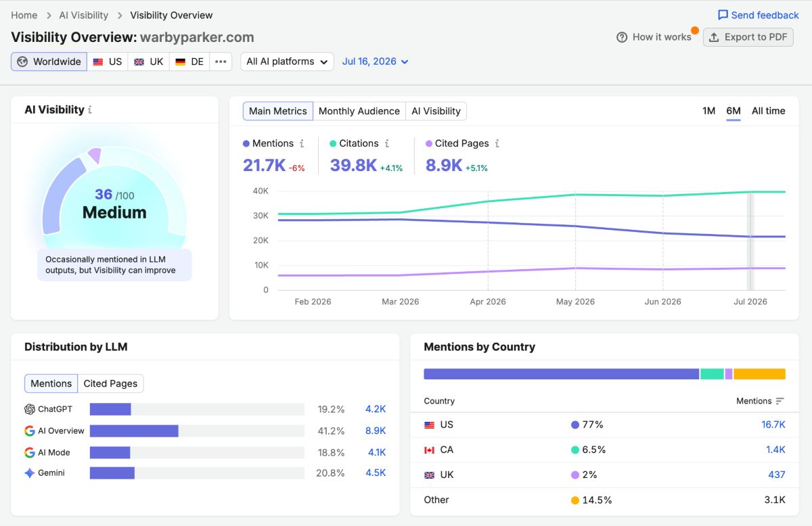Click the Citations metric info icon
Viewport: 812px width, 526px height.
[387, 143]
